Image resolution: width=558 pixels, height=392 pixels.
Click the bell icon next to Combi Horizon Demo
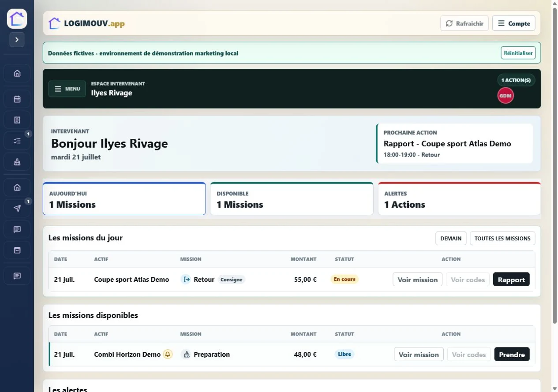click(168, 354)
